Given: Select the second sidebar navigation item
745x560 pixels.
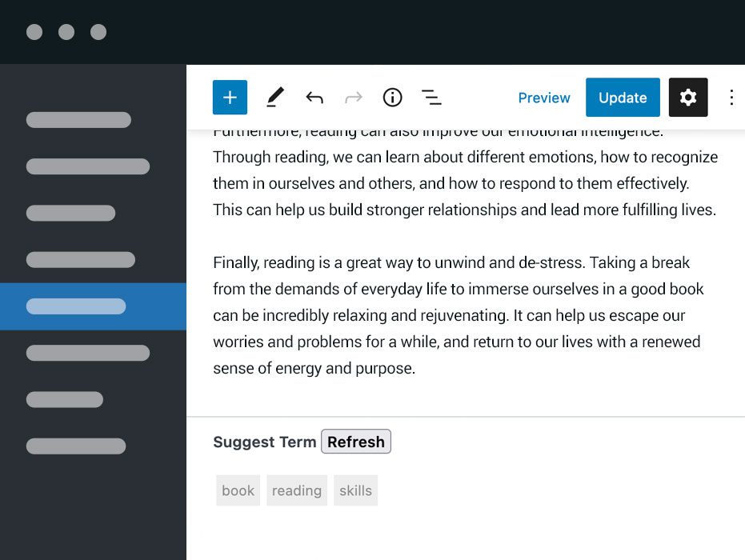Looking at the screenshot, I should coord(88,166).
